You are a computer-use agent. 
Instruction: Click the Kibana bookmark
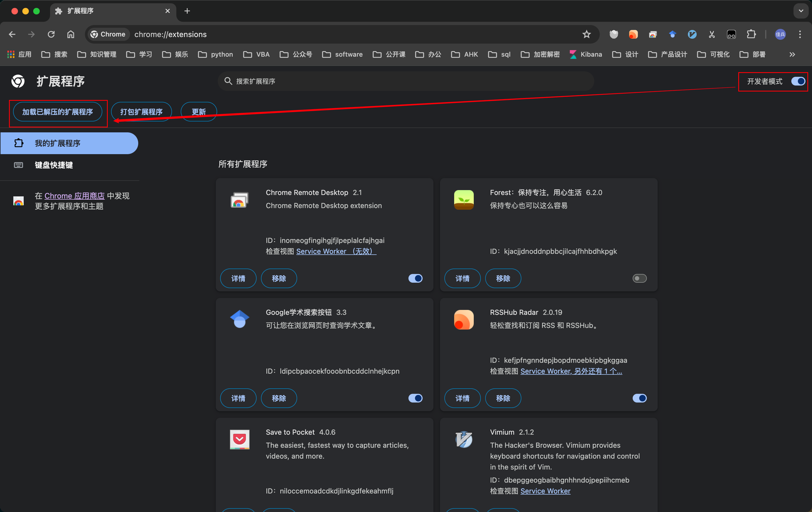click(586, 54)
